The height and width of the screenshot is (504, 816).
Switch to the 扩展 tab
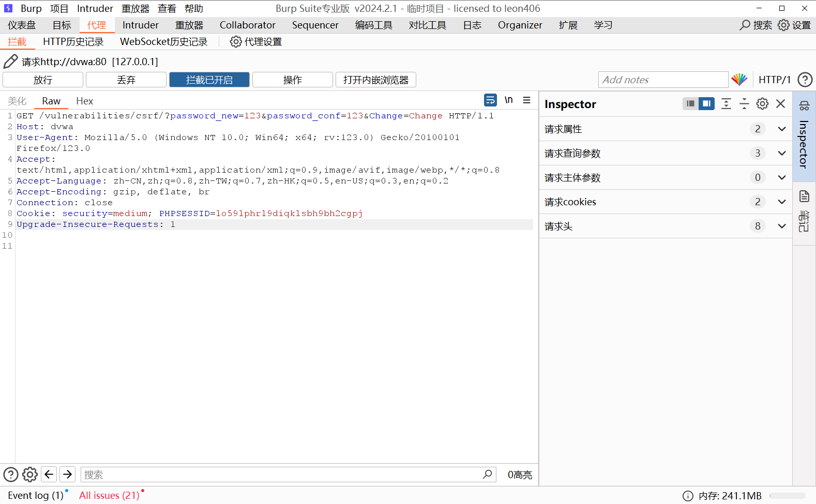[568, 25]
